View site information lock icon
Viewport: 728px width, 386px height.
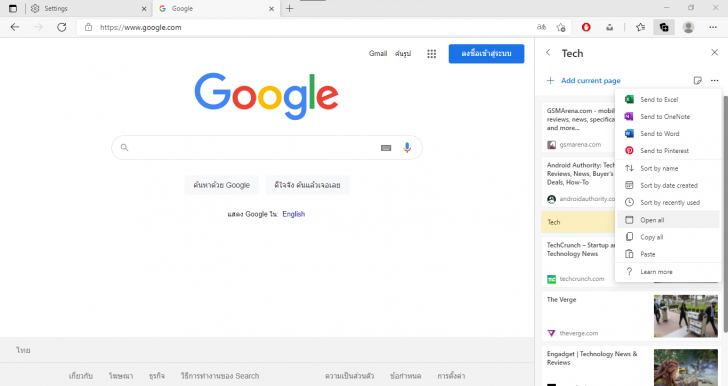pyautogui.click(x=88, y=27)
